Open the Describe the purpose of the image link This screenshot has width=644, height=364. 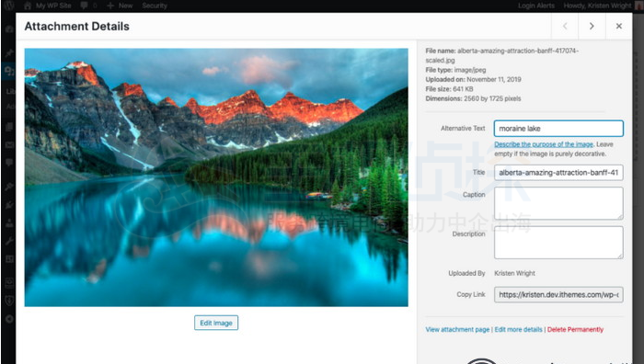544,144
